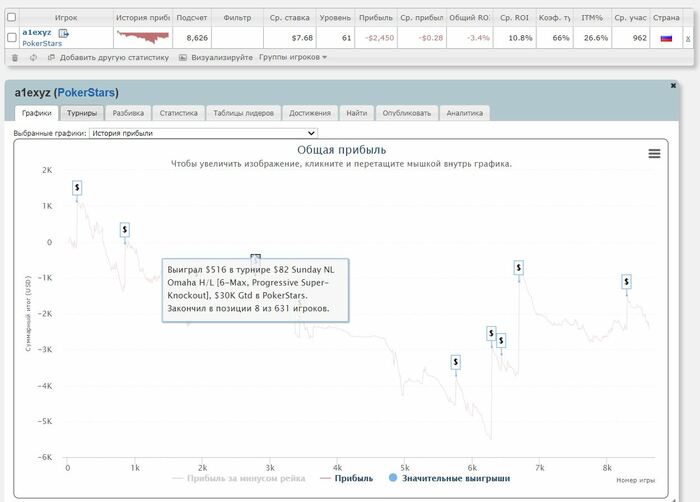Image resolution: width=700 pixels, height=502 pixels.
Task: Open the chart hamburger menu icon
Action: click(x=654, y=154)
